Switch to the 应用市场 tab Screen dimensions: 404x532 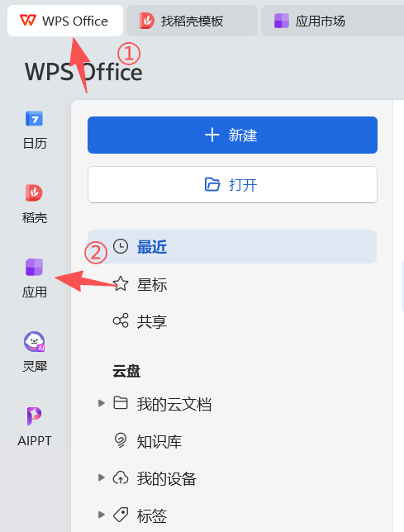tap(332, 21)
